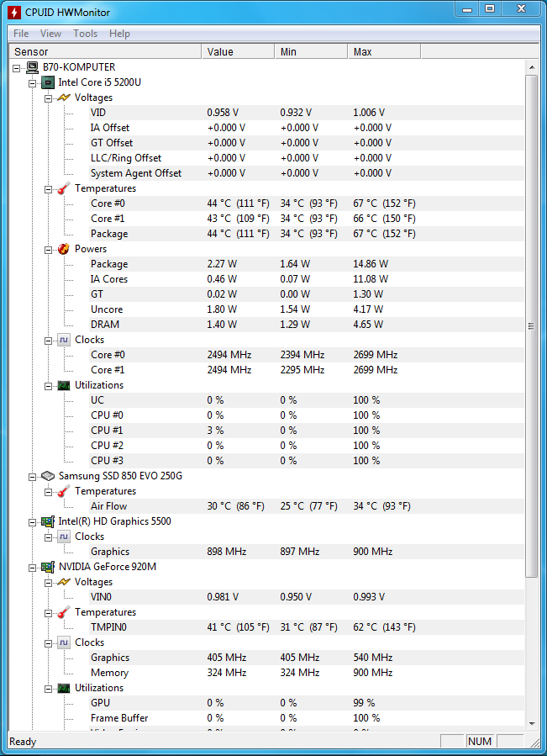Collapse the B70-KOMPUTER root node
The height and width of the screenshot is (756, 547).
pyautogui.click(x=17, y=68)
